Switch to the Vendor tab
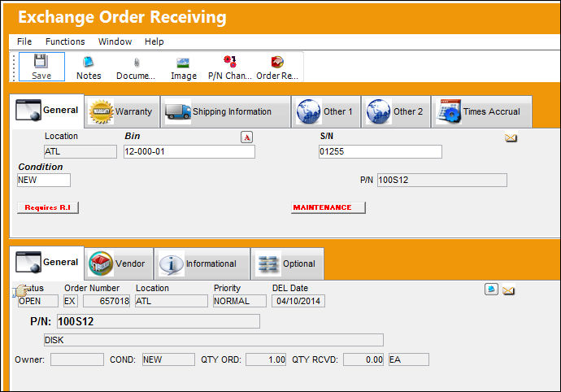 click(x=119, y=264)
